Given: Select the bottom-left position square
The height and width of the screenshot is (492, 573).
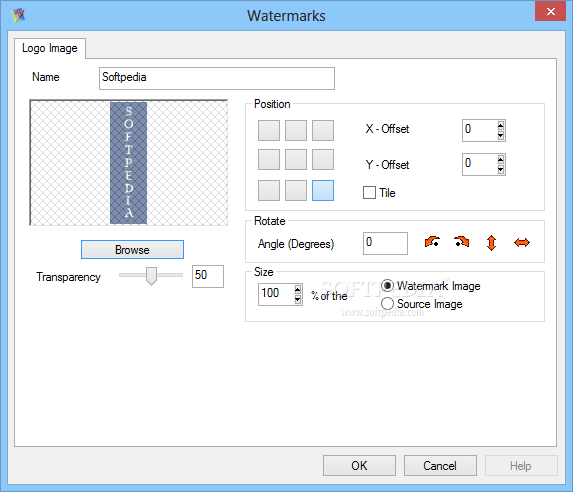Looking at the screenshot, I should pos(269,190).
